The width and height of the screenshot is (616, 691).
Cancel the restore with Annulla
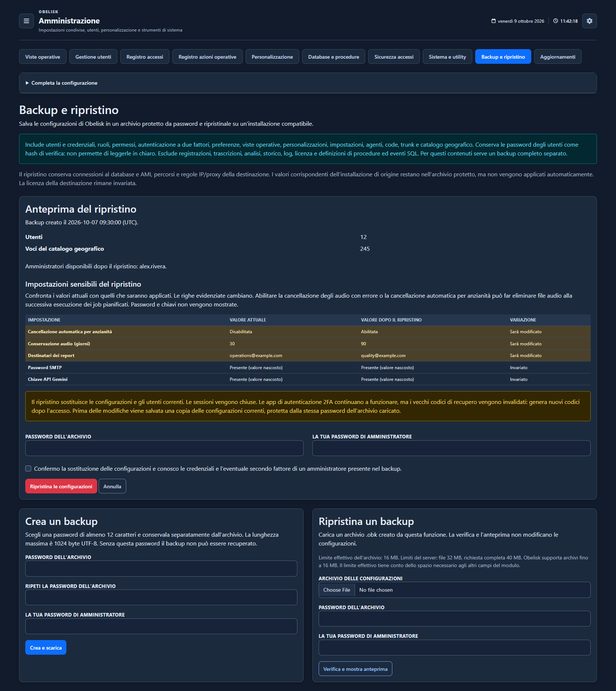(x=112, y=486)
